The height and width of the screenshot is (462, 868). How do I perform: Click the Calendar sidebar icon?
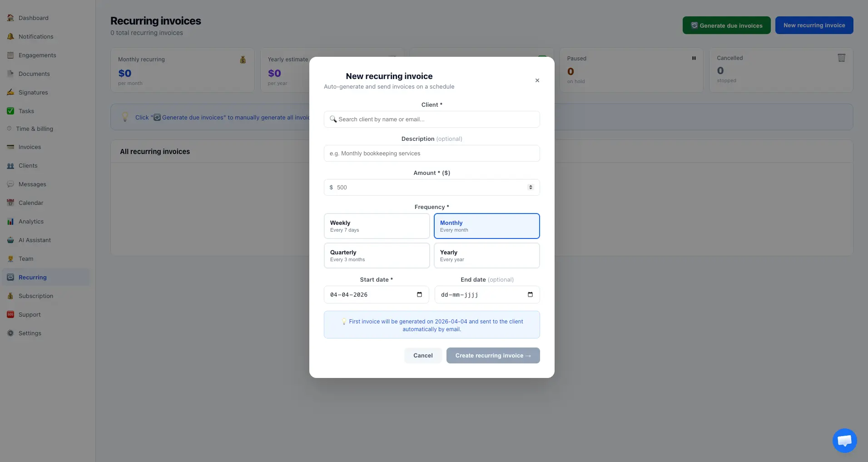10,203
